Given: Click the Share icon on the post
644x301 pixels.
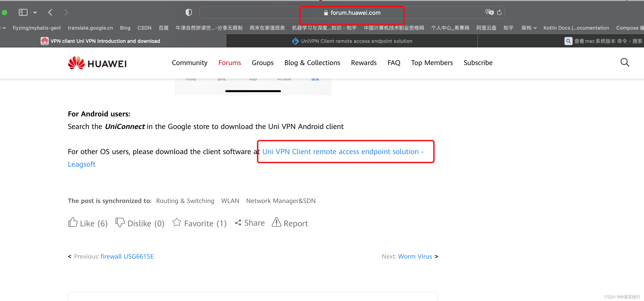Looking at the screenshot, I should [x=238, y=222].
